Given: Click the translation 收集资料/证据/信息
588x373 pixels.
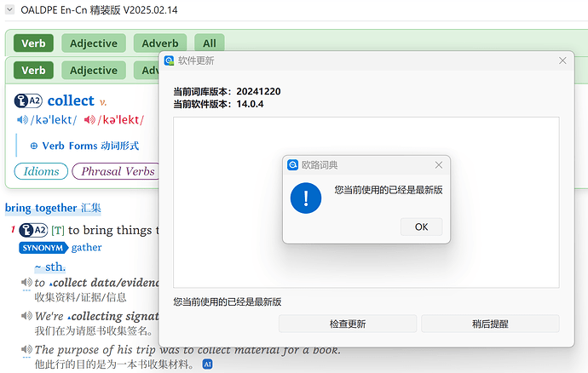Looking at the screenshot, I should point(81,297).
